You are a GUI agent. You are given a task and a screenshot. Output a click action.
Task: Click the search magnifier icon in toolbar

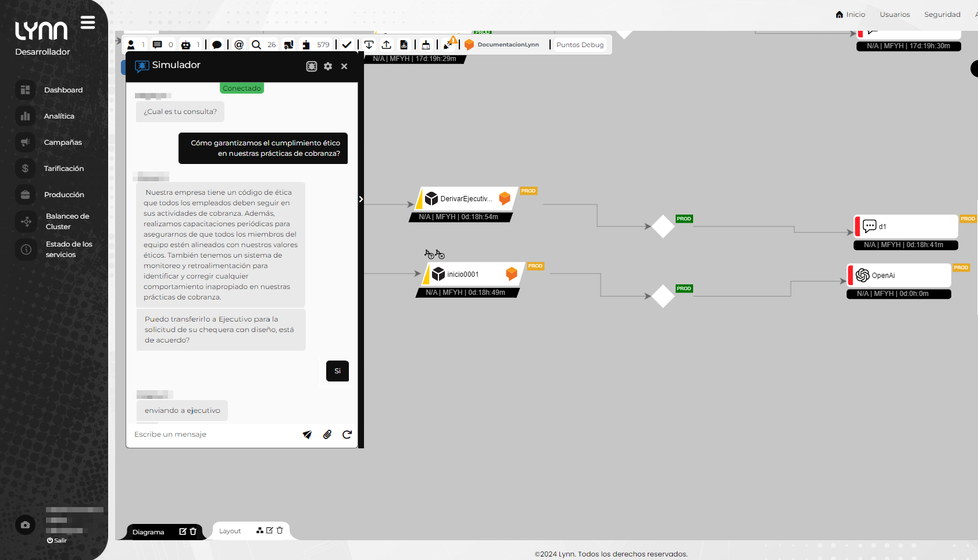tap(256, 45)
